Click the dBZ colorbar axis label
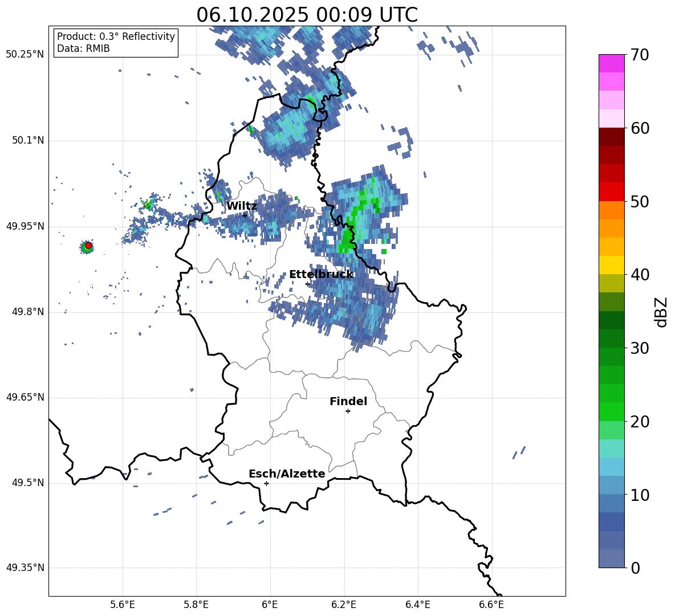The width and height of the screenshot is (675, 616). (x=662, y=312)
